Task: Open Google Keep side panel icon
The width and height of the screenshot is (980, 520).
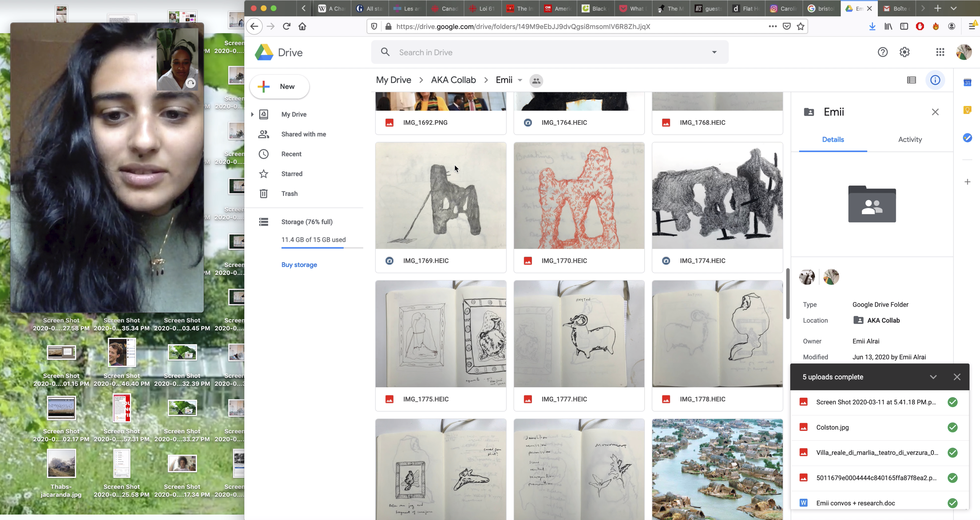Action: click(x=968, y=110)
